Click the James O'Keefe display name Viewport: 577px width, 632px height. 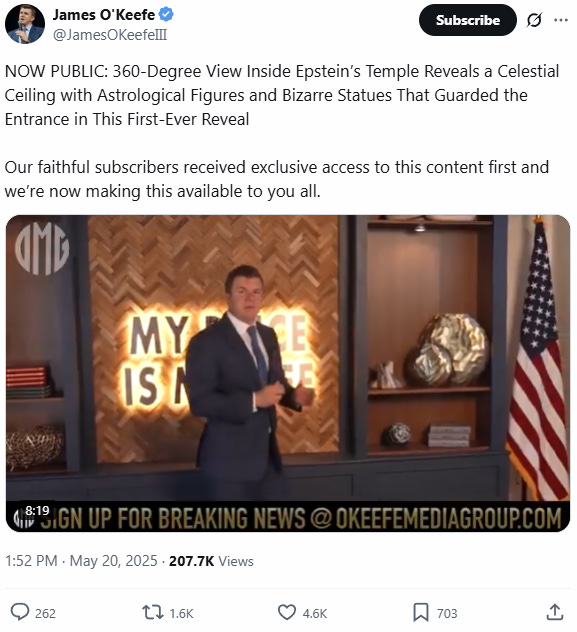tap(104, 15)
